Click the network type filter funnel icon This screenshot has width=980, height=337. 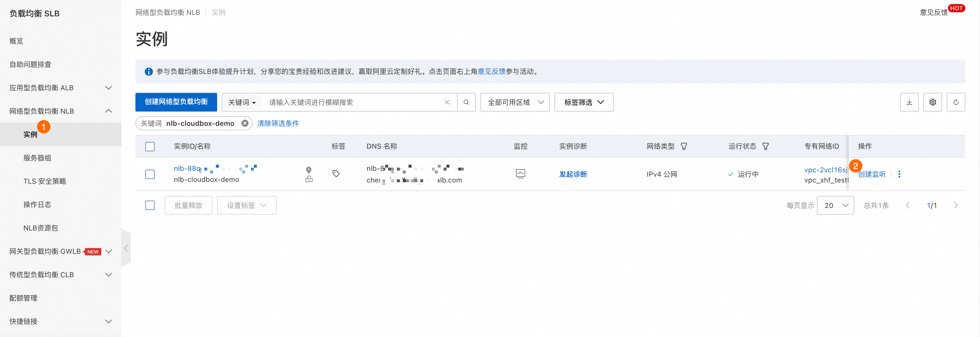(x=684, y=146)
